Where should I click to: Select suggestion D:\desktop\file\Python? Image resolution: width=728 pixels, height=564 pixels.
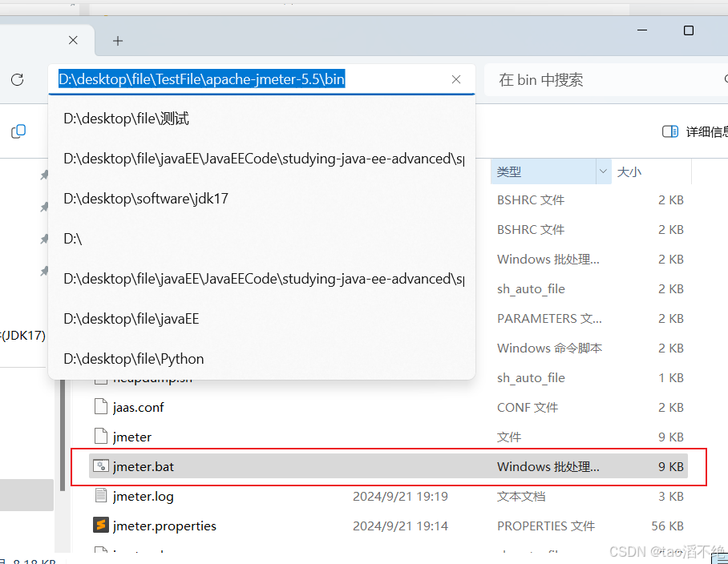click(262, 359)
